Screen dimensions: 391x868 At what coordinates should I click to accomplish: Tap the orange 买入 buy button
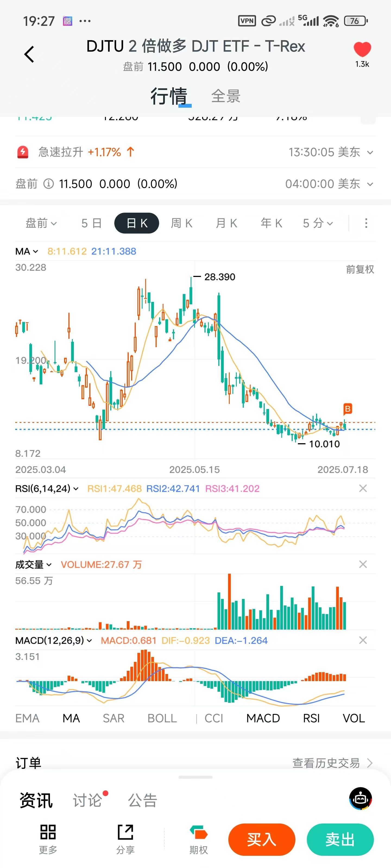point(261,839)
